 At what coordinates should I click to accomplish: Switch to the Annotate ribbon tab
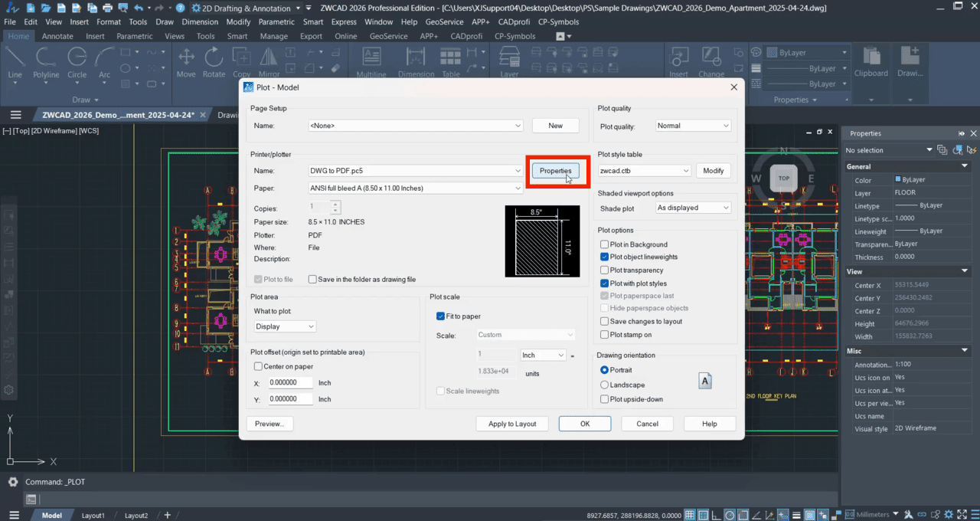tap(57, 36)
